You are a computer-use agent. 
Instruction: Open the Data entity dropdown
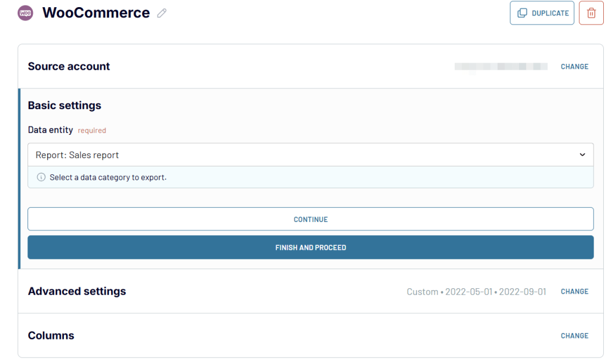point(310,155)
